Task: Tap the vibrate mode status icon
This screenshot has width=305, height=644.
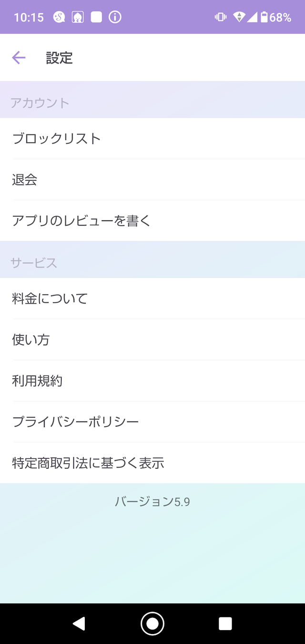Action: tap(221, 18)
